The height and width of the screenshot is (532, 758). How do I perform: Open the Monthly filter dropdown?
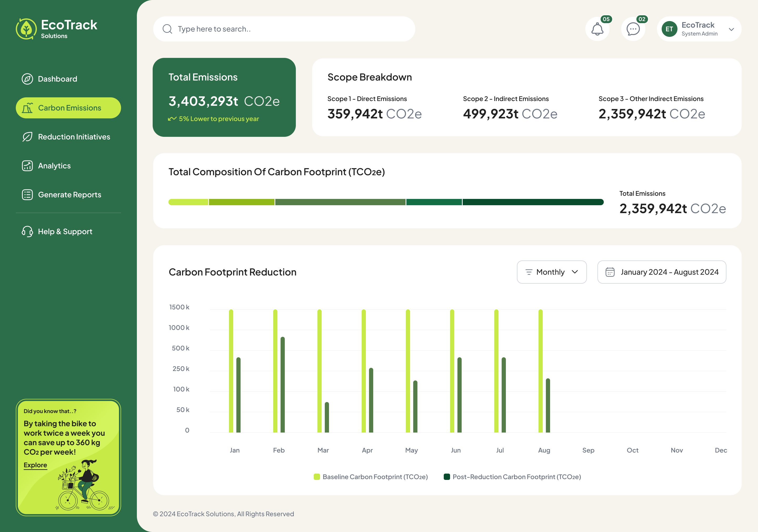pos(551,272)
